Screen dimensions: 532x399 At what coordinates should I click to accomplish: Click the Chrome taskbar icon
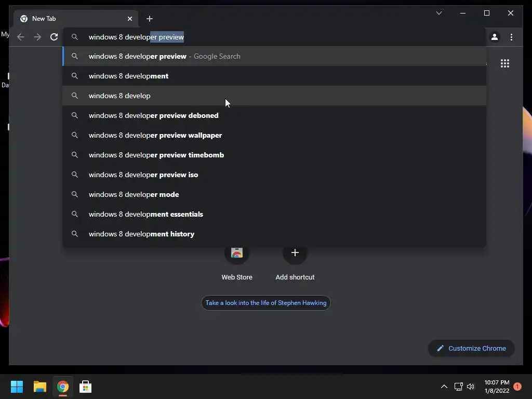click(63, 387)
